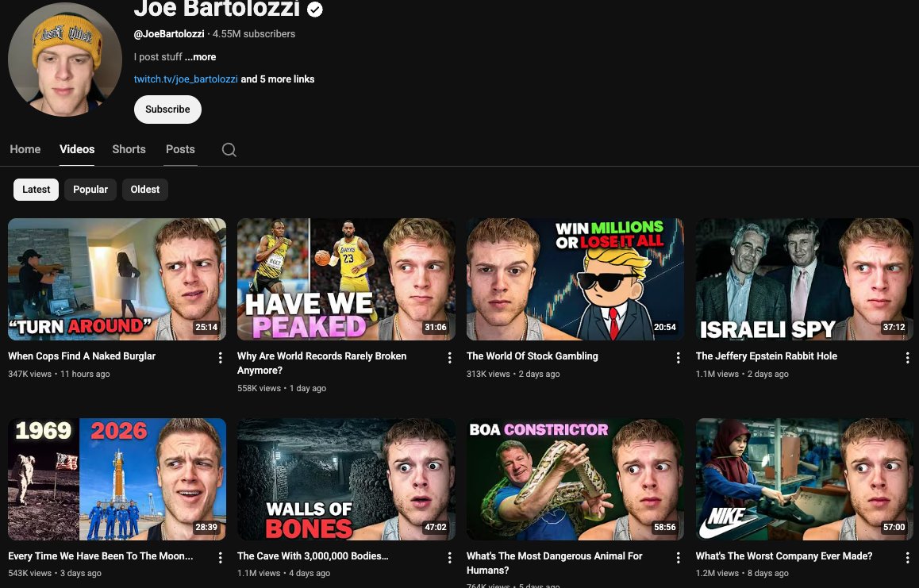
Task: Play the 'WIN MILLIONS OR LOSE IT ALL' thumbnail
Action: pos(575,279)
